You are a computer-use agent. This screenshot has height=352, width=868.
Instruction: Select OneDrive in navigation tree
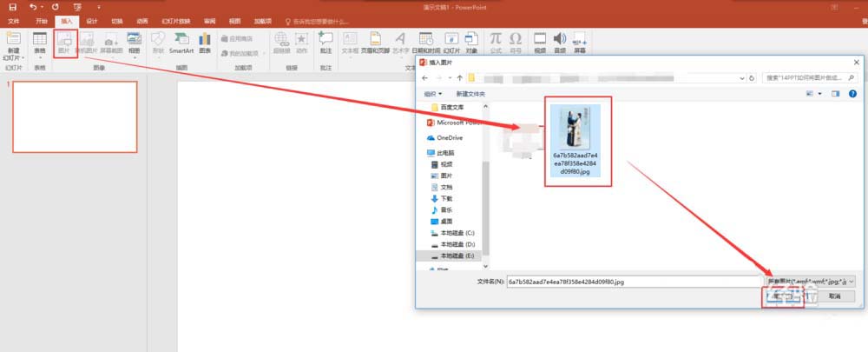444,137
